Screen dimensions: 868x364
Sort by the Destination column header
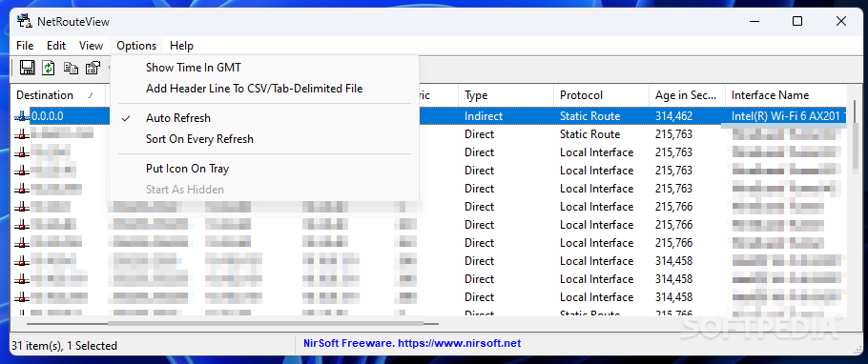58,95
